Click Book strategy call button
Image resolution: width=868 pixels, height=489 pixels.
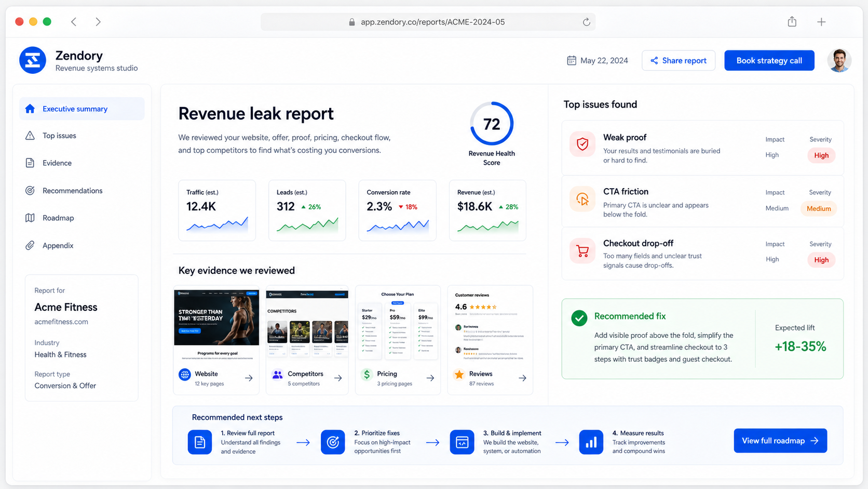click(769, 60)
